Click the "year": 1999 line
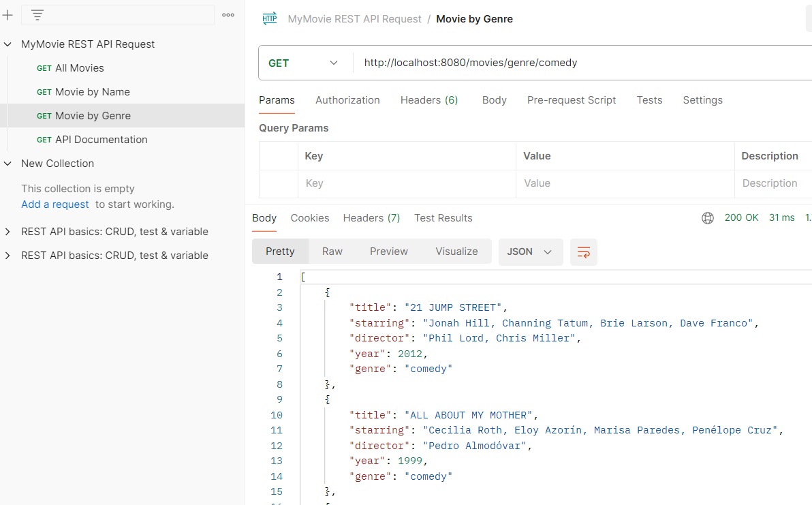The image size is (812, 505). [389, 461]
